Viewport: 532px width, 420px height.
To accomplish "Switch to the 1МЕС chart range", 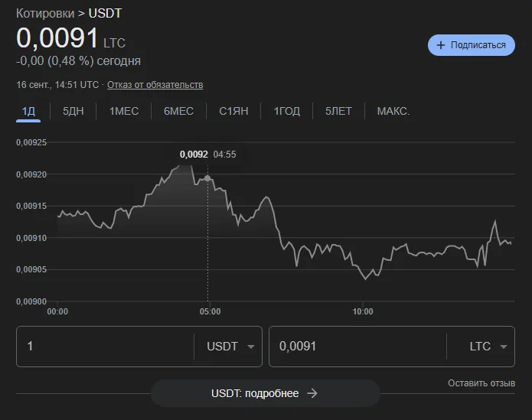I will click(x=124, y=111).
